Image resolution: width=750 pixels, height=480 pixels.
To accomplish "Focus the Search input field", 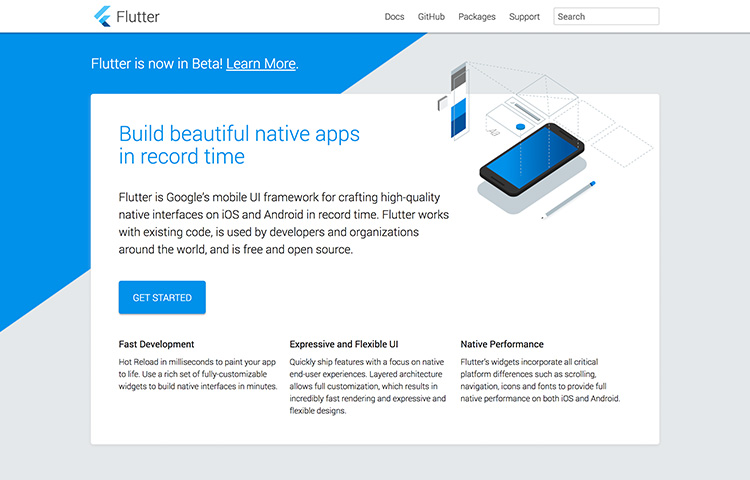I will tap(606, 17).
